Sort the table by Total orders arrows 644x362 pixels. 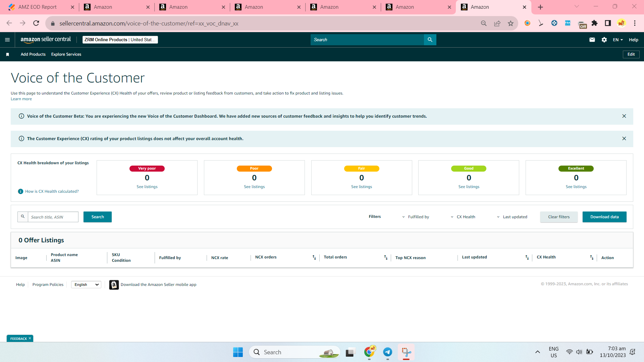tap(386, 257)
